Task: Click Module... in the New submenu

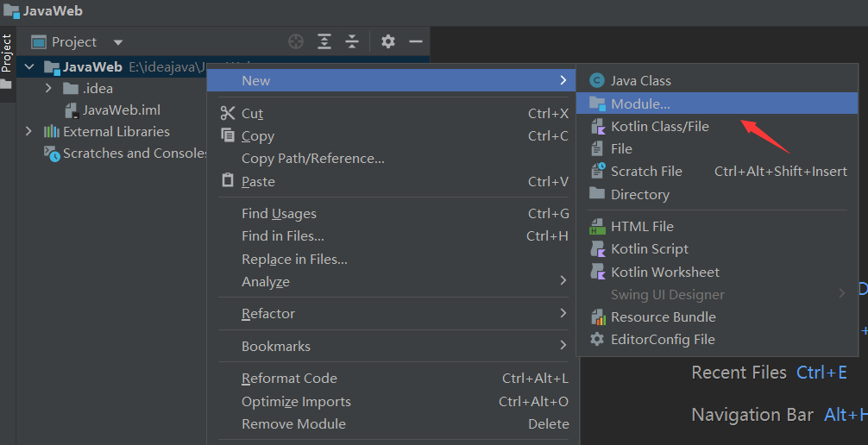Action: pos(640,103)
